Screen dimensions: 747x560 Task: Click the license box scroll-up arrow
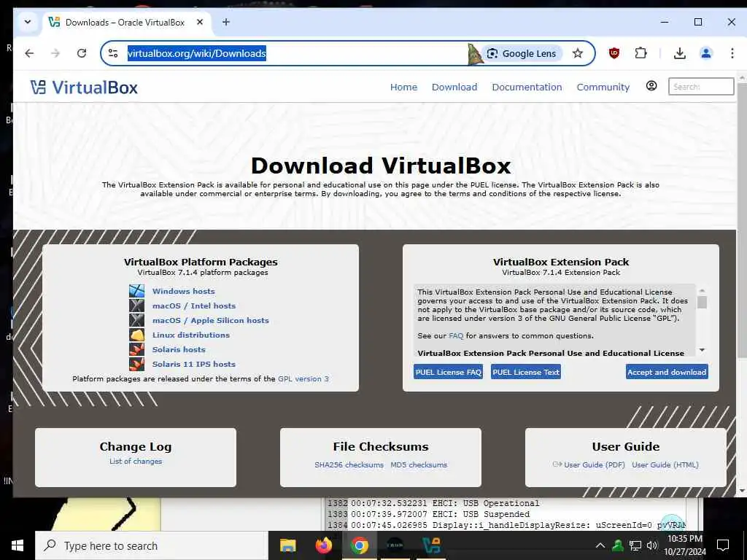coord(702,290)
